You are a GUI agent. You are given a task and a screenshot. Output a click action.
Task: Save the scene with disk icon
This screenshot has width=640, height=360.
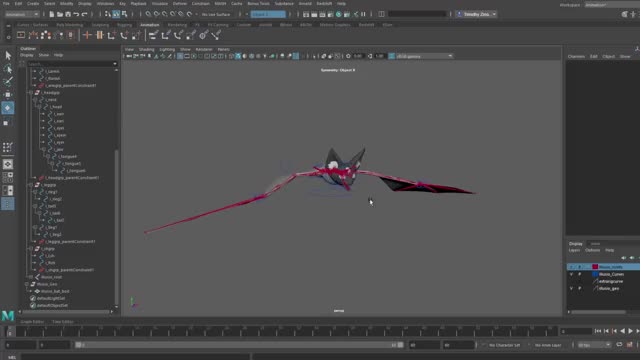coord(68,14)
